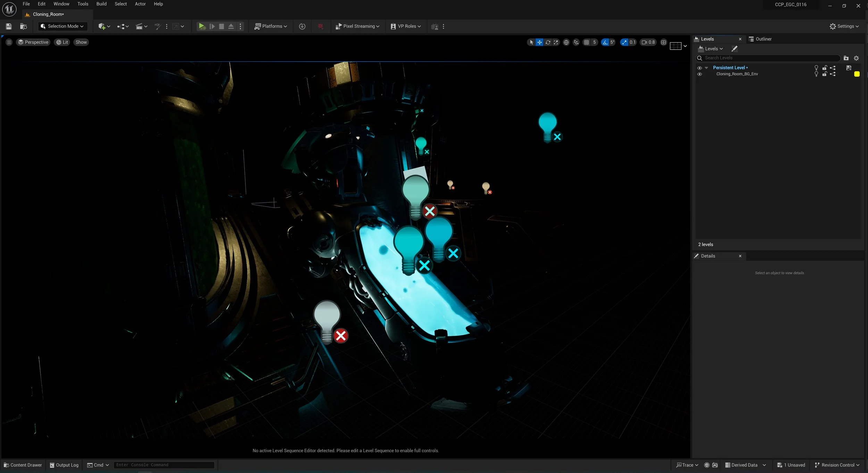Screen dimensions: 868x473
Task: Click camera speed 0.8 button
Action: tap(648, 42)
